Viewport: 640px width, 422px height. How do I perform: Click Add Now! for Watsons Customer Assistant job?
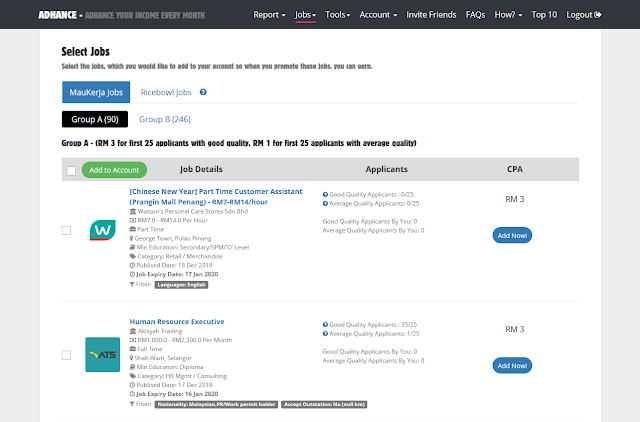pos(512,235)
